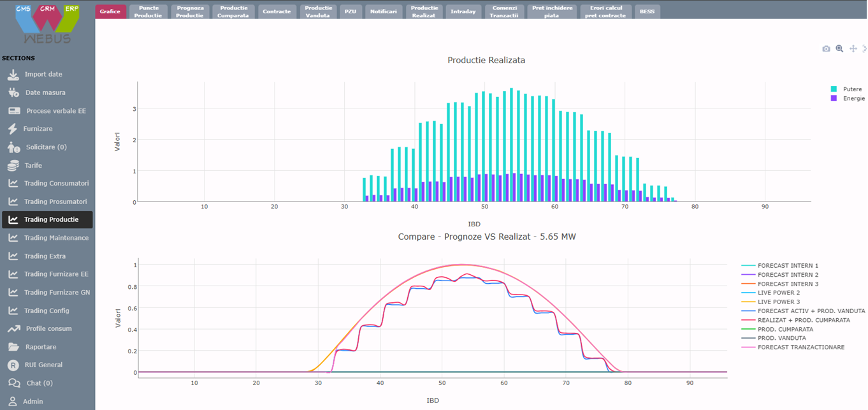
Task: Activate the pan tool in chart toolbar
Action: click(853, 48)
